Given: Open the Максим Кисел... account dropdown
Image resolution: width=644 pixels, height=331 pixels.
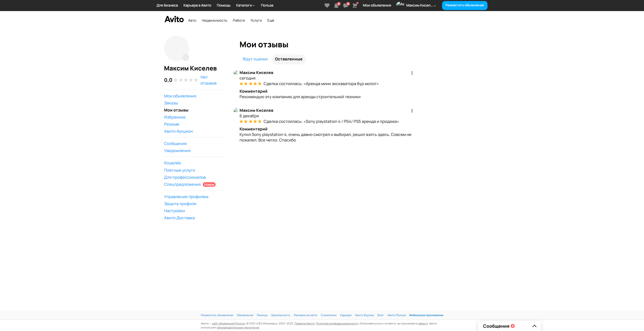Looking at the screenshot, I should coord(420,5).
